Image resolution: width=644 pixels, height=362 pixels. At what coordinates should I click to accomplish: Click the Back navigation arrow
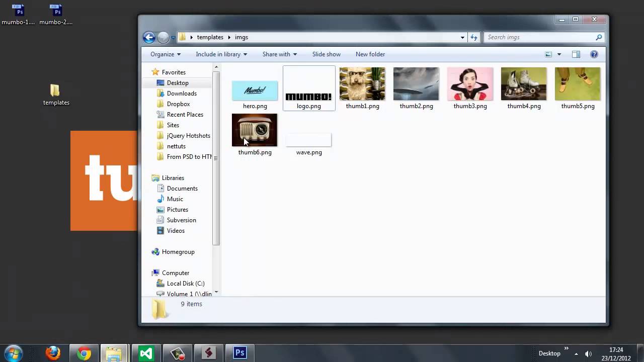pos(149,37)
